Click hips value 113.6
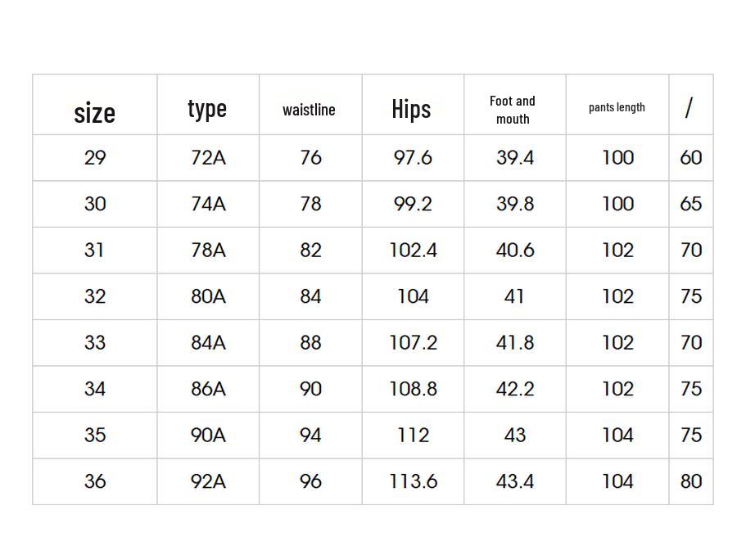The width and height of the screenshot is (746, 560). click(x=413, y=481)
